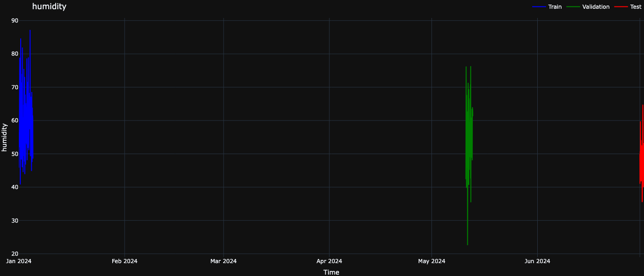Click the 'Time' x-axis title

331,272
